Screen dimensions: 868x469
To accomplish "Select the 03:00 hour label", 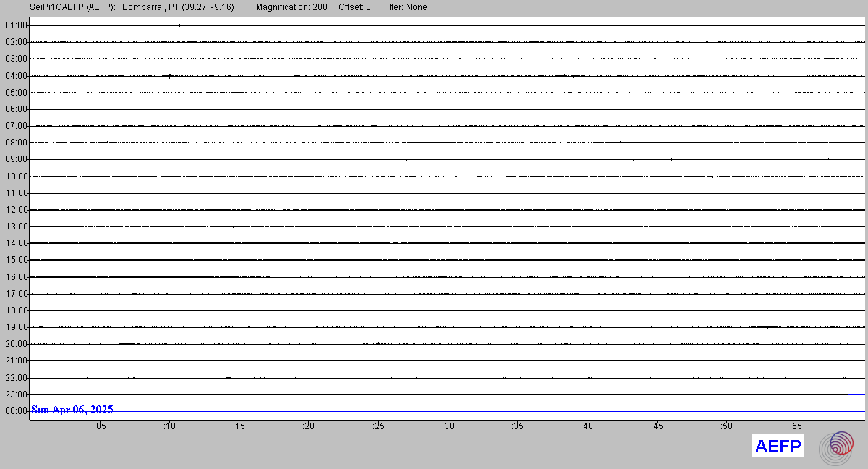I will pyautogui.click(x=16, y=59).
